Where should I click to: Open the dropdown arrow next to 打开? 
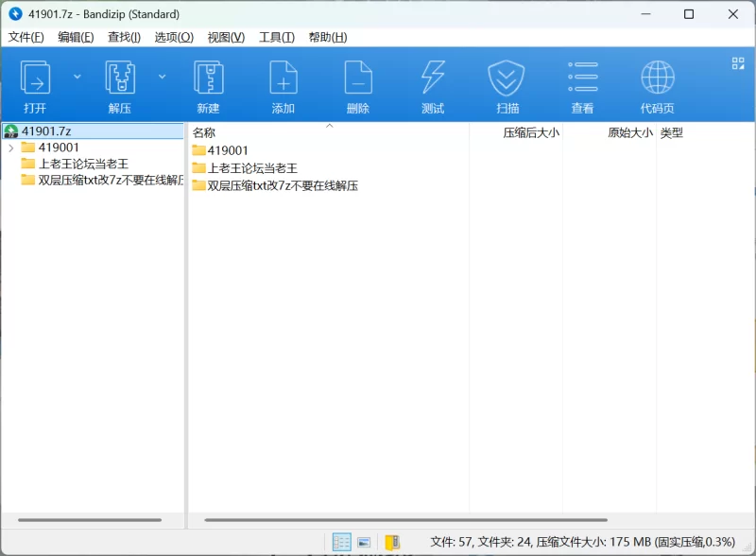77,77
